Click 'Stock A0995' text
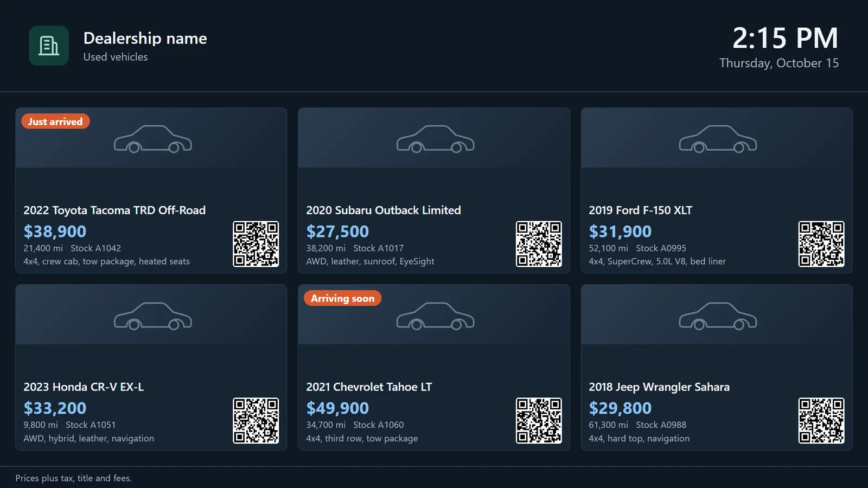Screen dimensions: 868x488 [x=661, y=248]
